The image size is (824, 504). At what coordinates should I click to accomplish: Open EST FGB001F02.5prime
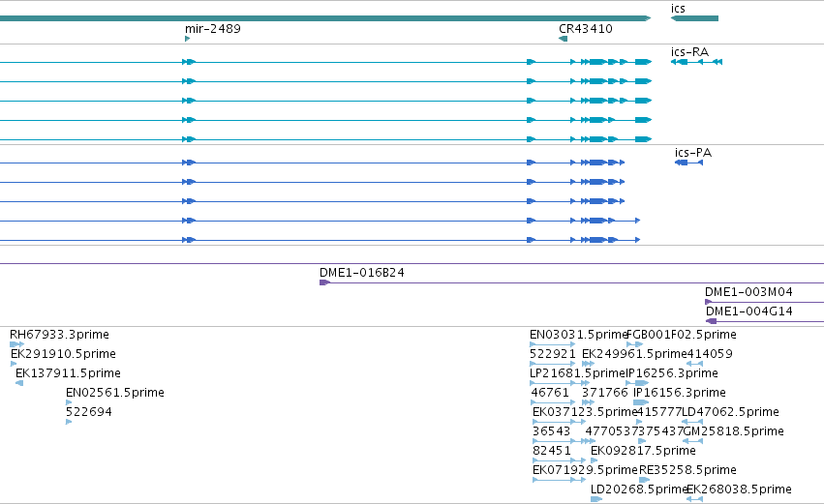682,335
